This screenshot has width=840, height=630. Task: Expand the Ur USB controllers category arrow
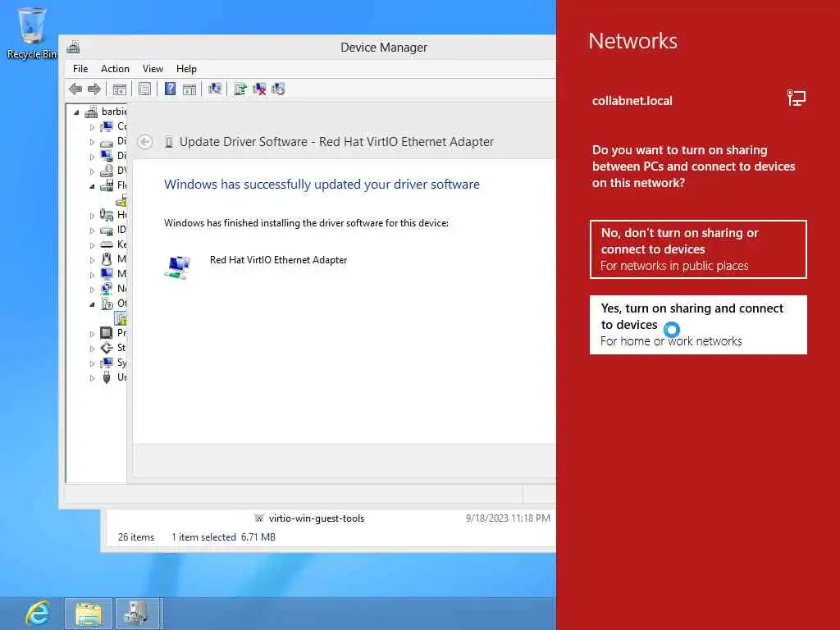92,378
